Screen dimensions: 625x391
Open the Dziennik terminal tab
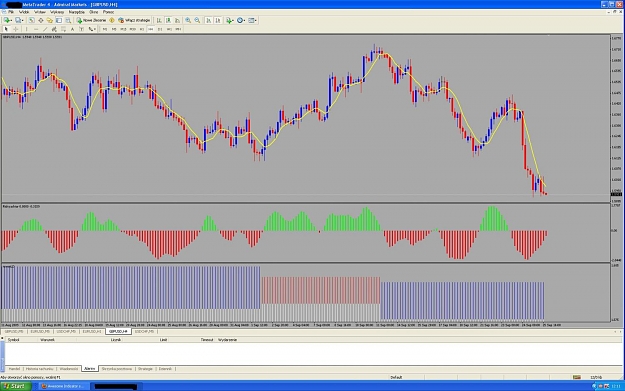pos(165,369)
